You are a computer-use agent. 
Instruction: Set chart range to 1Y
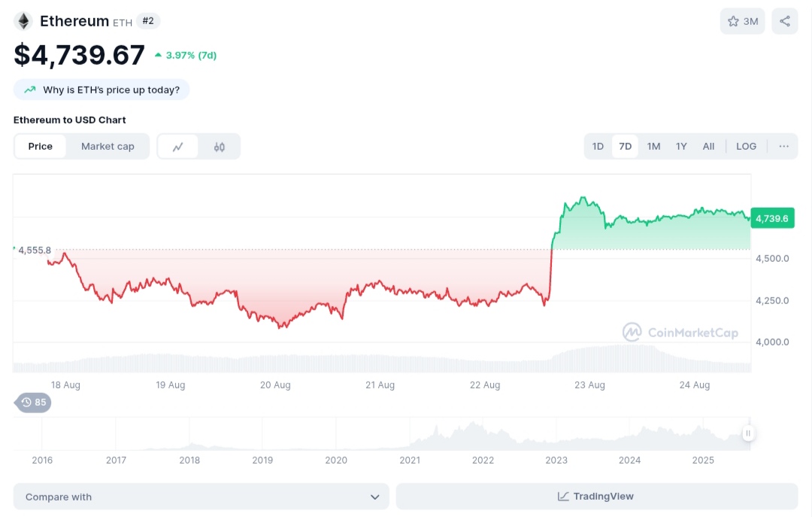coord(681,146)
